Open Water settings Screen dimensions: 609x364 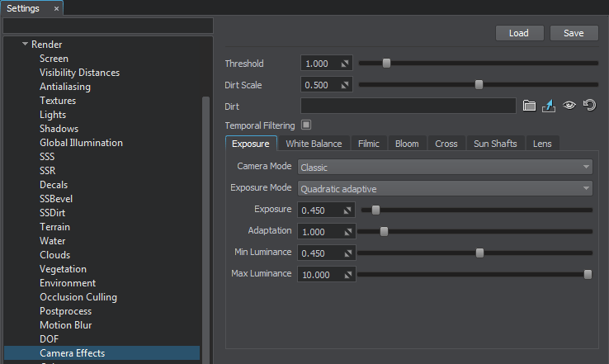click(53, 241)
